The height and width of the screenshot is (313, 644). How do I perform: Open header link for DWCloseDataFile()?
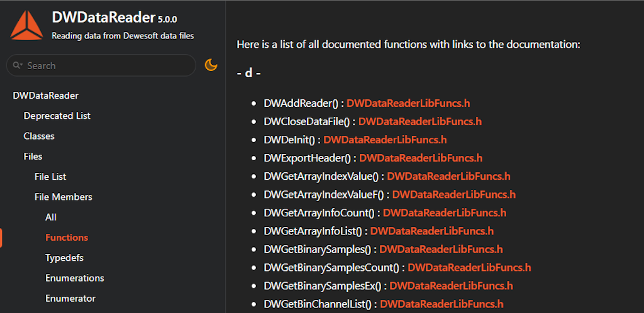coord(420,121)
